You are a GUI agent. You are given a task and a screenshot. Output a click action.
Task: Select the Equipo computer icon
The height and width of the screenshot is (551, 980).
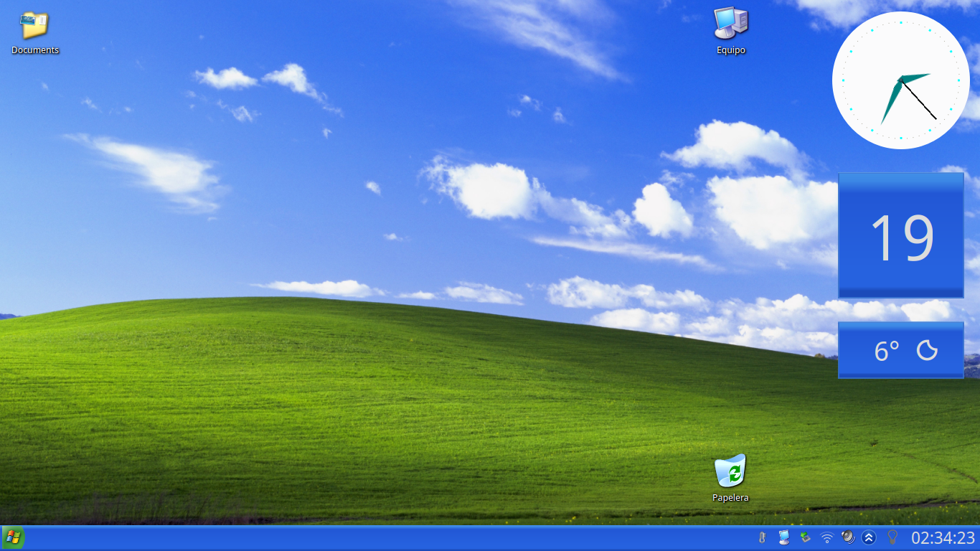click(x=731, y=23)
